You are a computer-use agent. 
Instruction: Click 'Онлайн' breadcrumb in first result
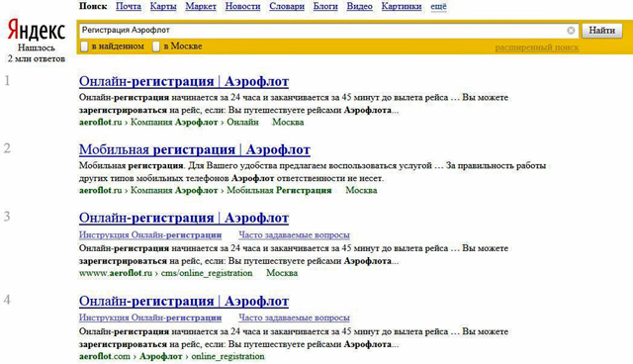coord(242,123)
